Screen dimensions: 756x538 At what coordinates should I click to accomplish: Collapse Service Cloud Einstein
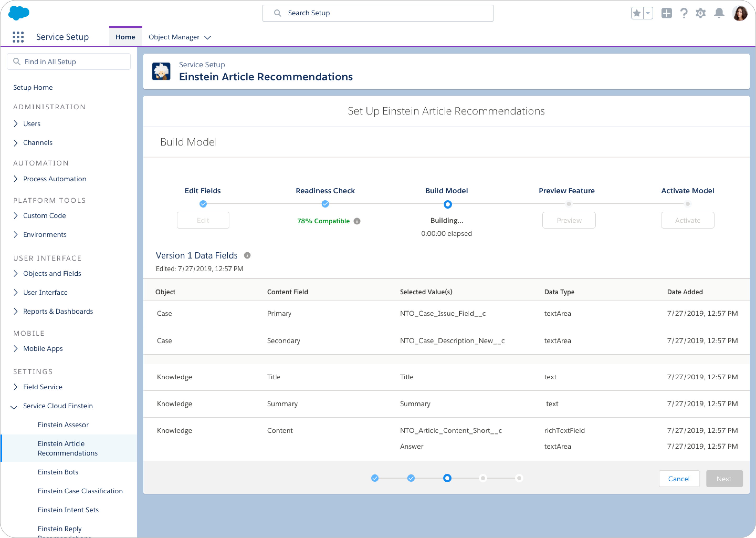pyautogui.click(x=14, y=407)
